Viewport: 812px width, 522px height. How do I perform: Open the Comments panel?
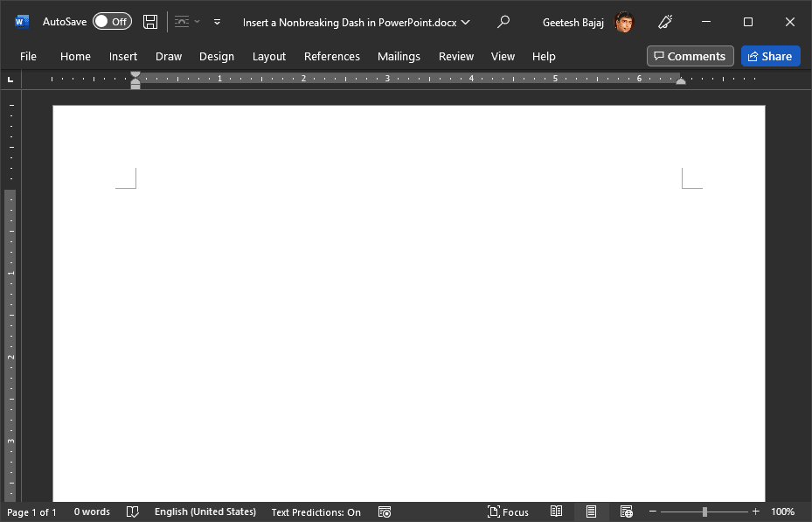[x=690, y=56]
